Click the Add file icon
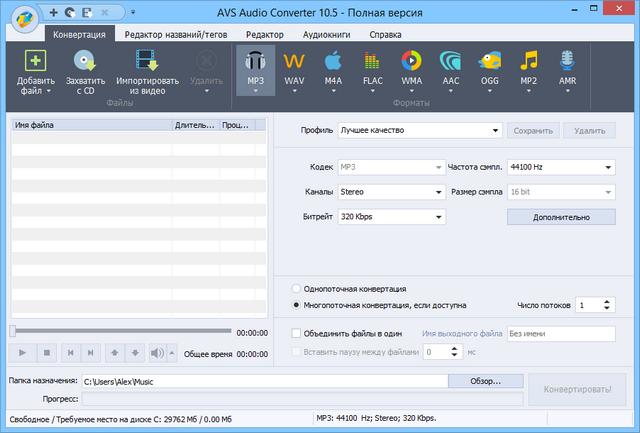This screenshot has height=433, width=640. (36, 64)
